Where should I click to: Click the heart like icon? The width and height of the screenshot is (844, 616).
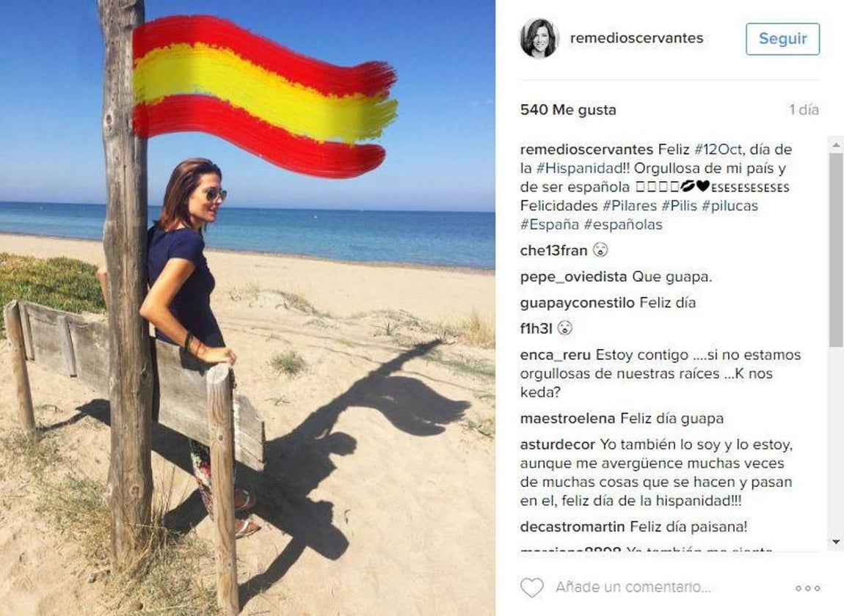coord(532,587)
